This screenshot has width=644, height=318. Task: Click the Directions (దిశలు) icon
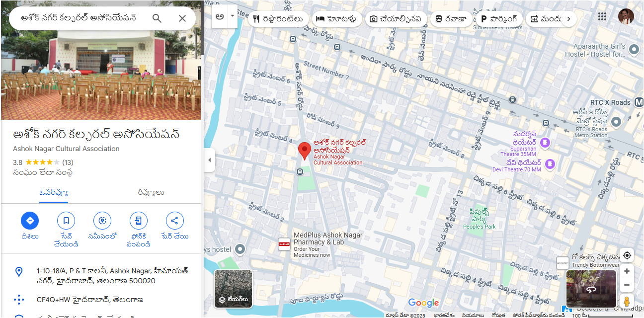[x=30, y=221]
